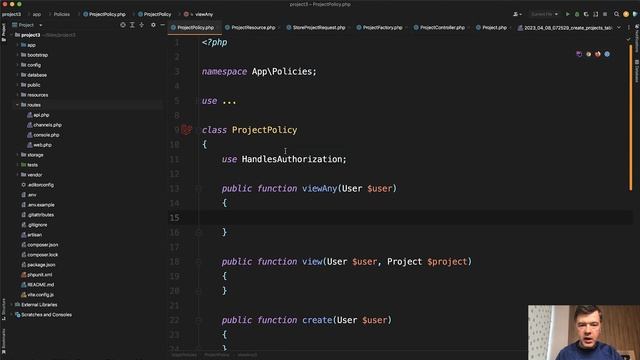640x360 pixels.
Task: Select the public folder in tree
Action: click(x=31, y=85)
